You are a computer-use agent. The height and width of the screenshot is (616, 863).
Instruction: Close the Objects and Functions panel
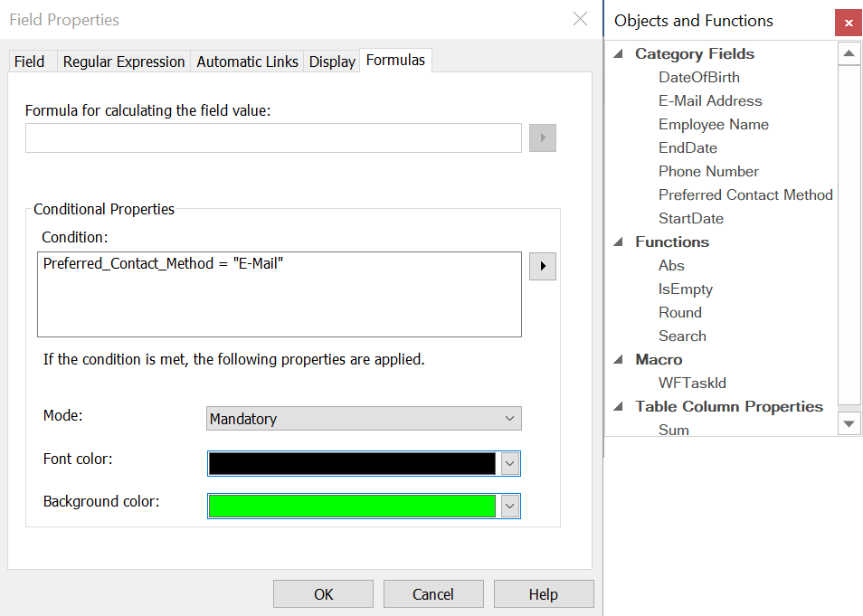pyautogui.click(x=848, y=23)
